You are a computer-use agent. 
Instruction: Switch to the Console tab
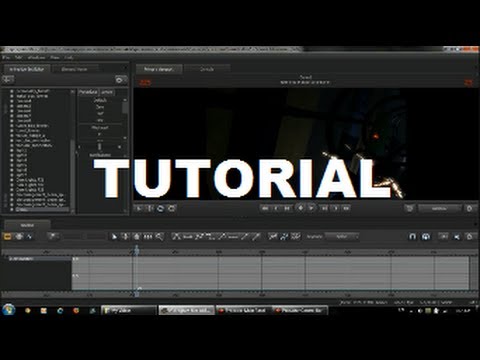tap(207, 69)
